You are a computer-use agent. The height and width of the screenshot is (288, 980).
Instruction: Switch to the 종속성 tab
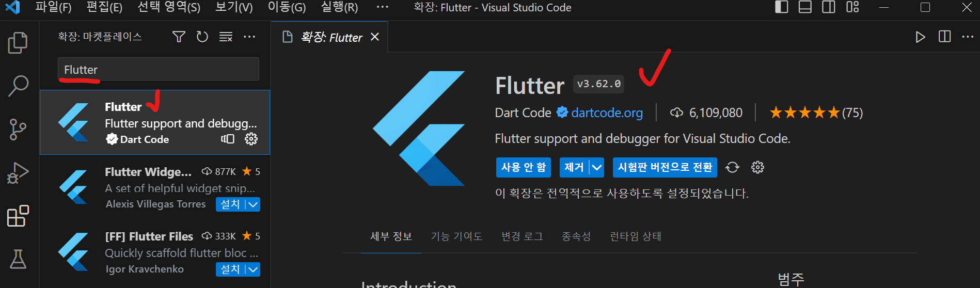point(576,236)
